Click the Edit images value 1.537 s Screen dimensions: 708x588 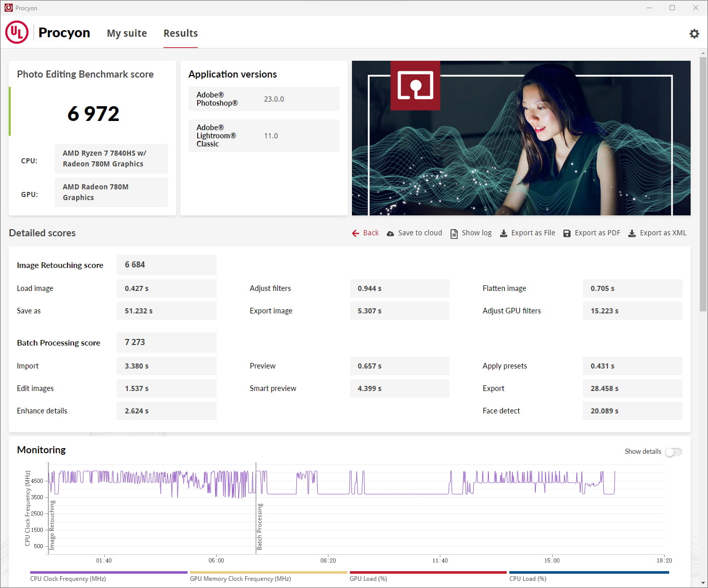coord(167,388)
